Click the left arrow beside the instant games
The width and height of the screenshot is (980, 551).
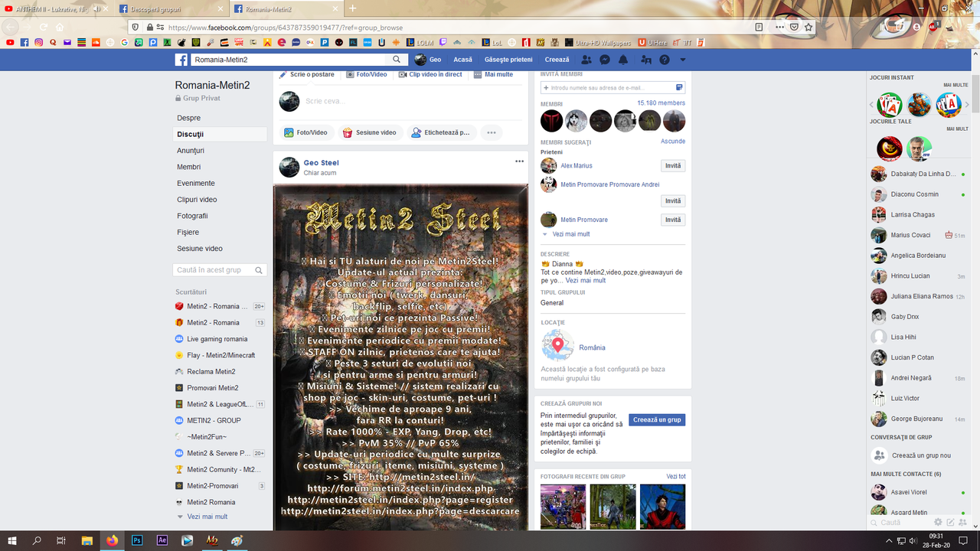871,104
